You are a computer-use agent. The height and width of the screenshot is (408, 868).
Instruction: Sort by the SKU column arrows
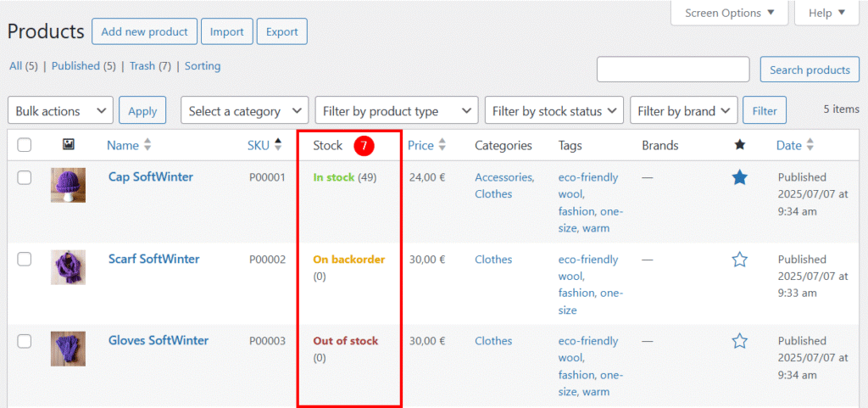click(x=278, y=145)
